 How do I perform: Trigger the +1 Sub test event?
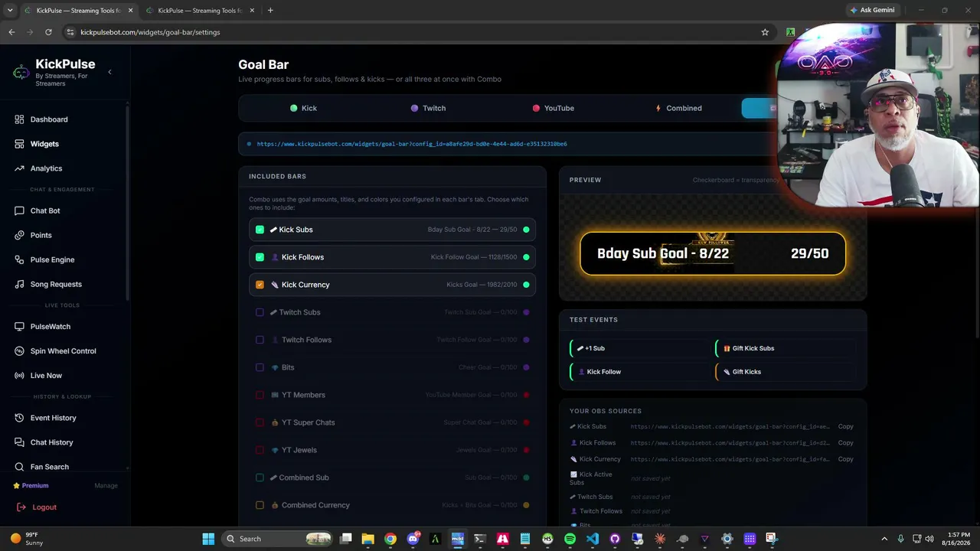point(639,348)
